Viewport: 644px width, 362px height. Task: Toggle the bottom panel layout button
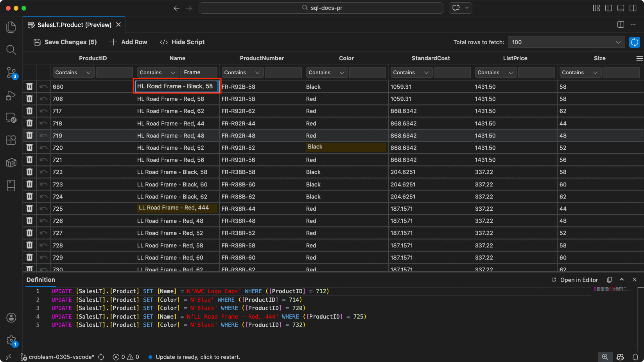pyautogui.click(x=621, y=8)
